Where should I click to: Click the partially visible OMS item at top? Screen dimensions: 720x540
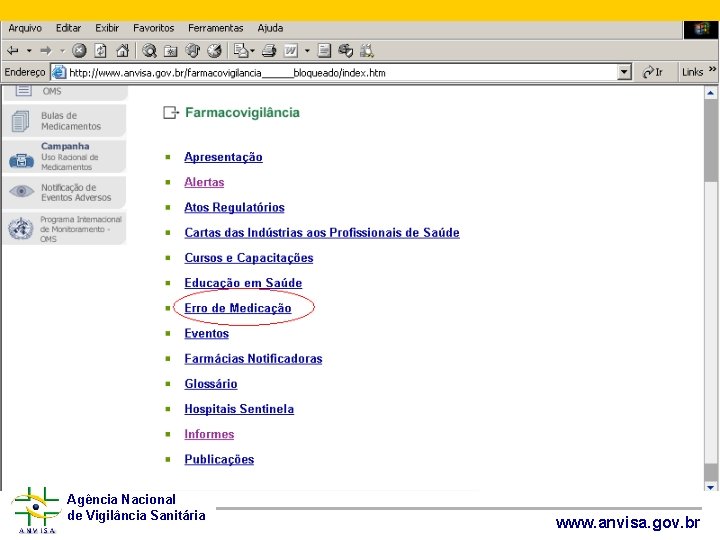point(64,92)
